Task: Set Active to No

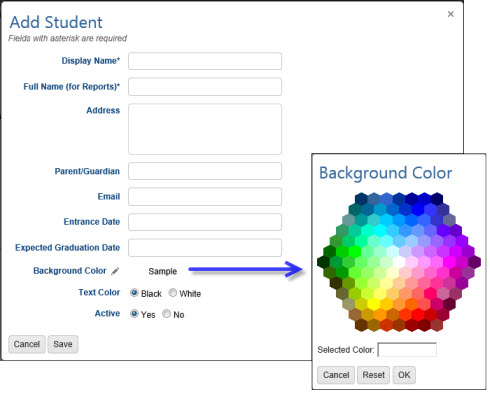Action: coord(166,314)
